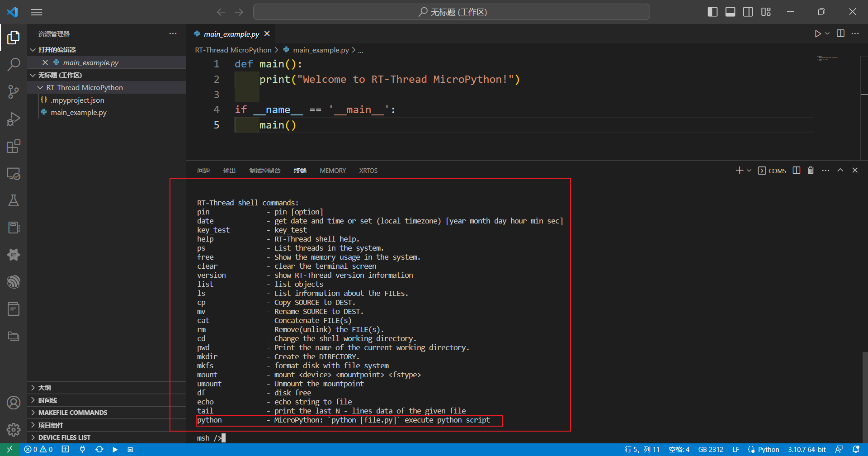Switch to the 问题 panel tab
Screen dimensions: 868x456
pyautogui.click(x=203, y=171)
